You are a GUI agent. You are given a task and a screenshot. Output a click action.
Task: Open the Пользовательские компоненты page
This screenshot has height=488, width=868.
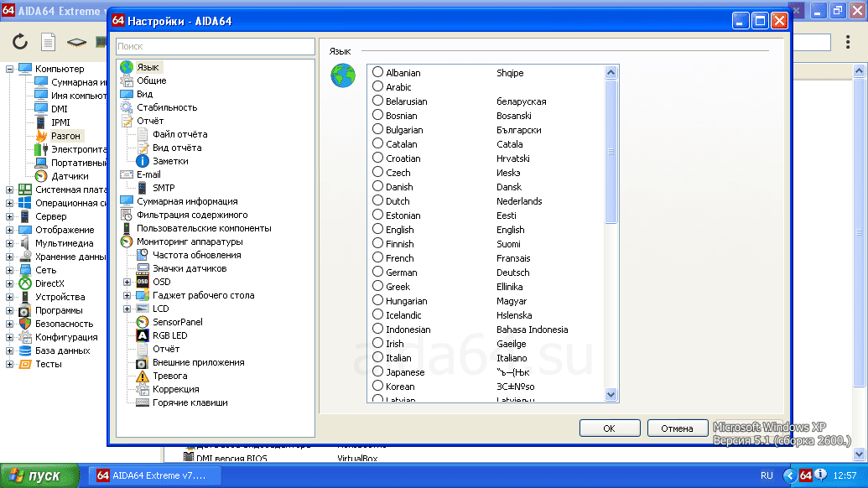pyautogui.click(x=204, y=229)
